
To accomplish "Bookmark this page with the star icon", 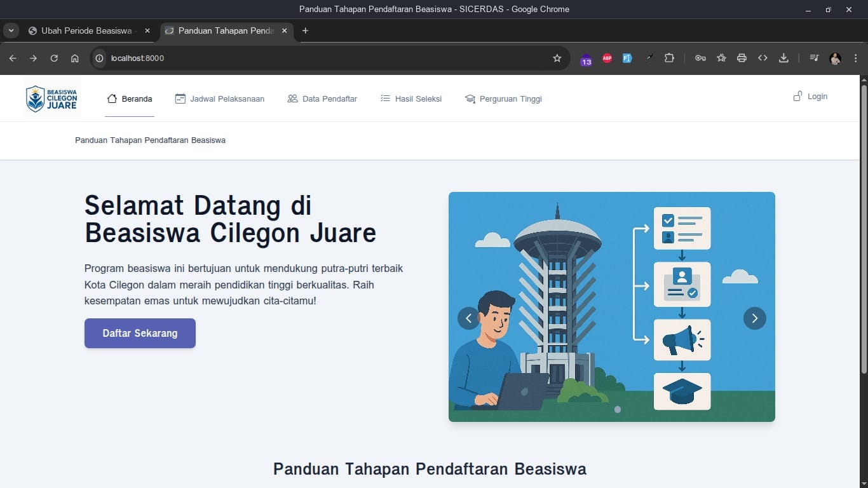I will point(557,58).
